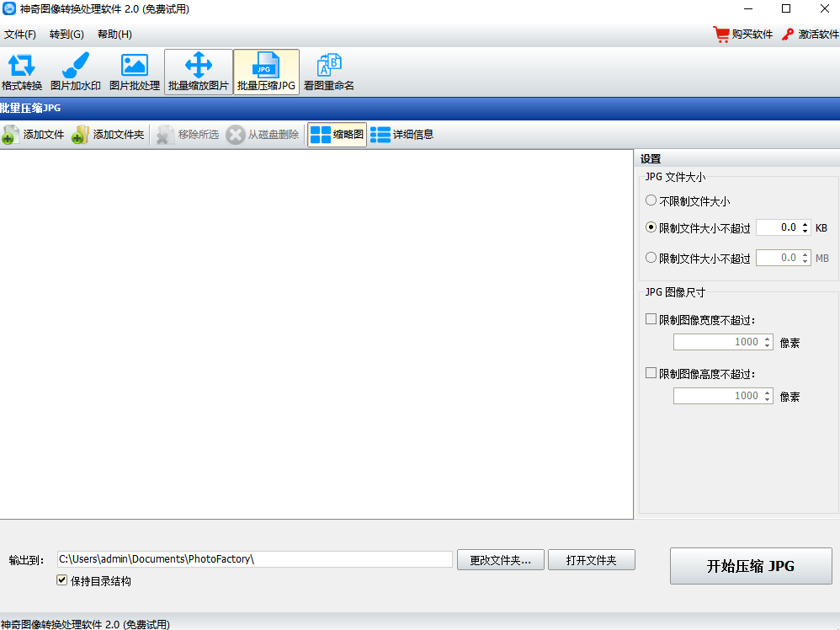Screen dimensions: 840x630
Task: Open the 格式转换 format conversion tool
Action: pos(21,72)
